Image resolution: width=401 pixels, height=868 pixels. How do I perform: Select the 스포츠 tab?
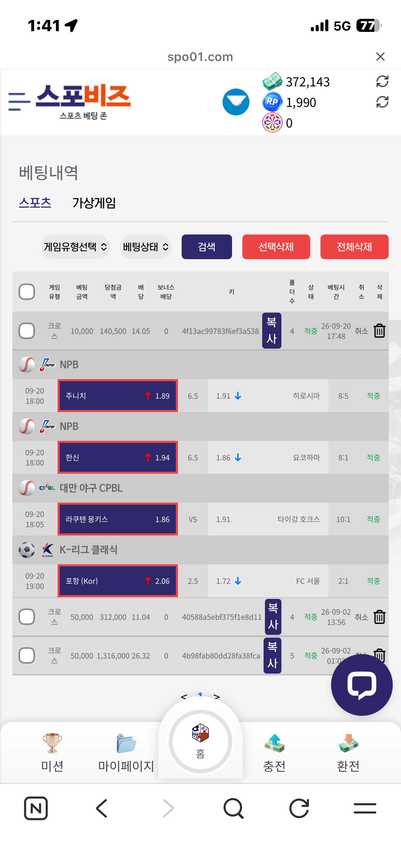pos(35,203)
